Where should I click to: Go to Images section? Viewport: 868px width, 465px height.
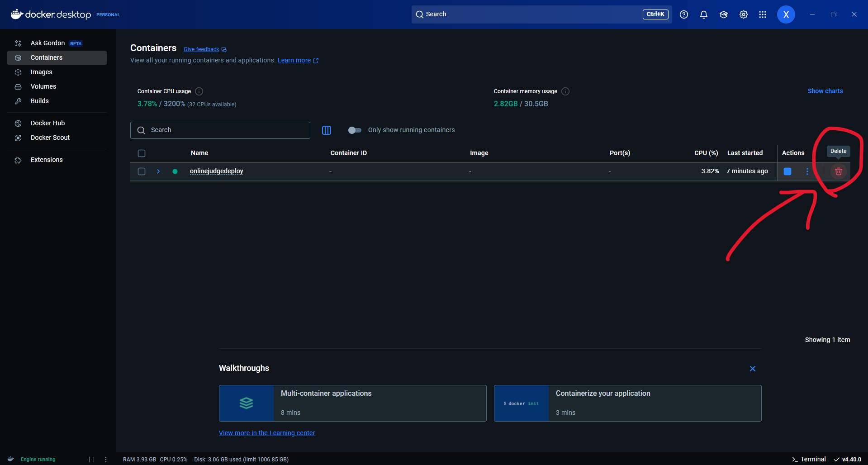(x=57, y=72)
